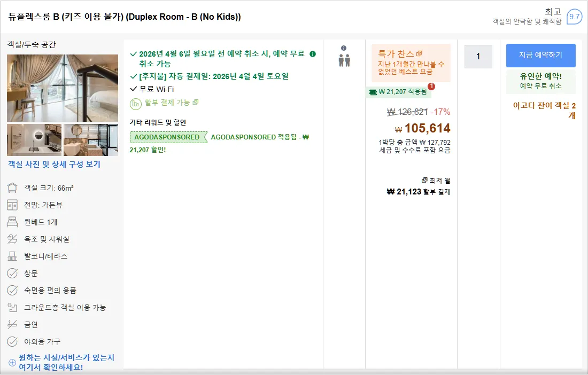
Task: Click the occupancy info icon above guests
Action: click(x=344, y=48)
